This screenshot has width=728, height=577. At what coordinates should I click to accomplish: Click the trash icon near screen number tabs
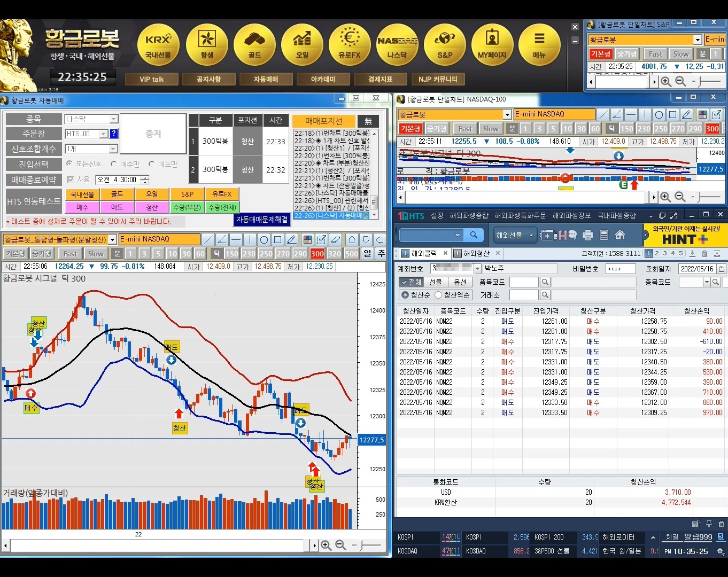(704, 254)
